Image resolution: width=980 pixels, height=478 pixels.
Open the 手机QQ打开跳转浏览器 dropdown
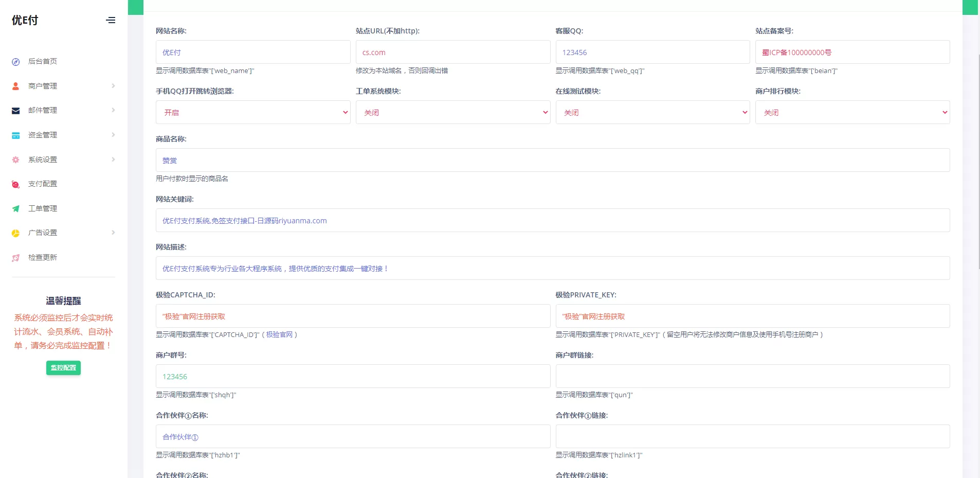tap(252, 112)
